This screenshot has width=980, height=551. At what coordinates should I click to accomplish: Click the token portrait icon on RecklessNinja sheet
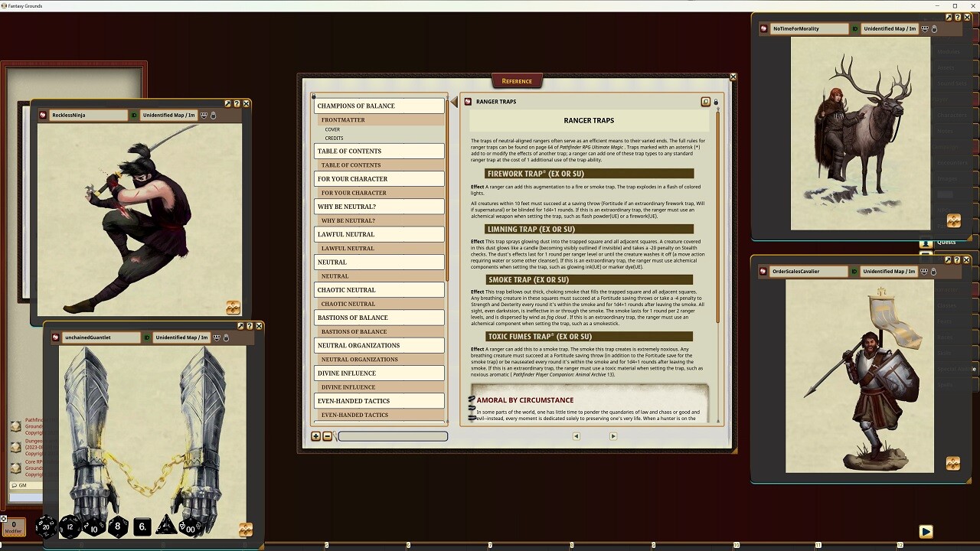click(204, 115)
